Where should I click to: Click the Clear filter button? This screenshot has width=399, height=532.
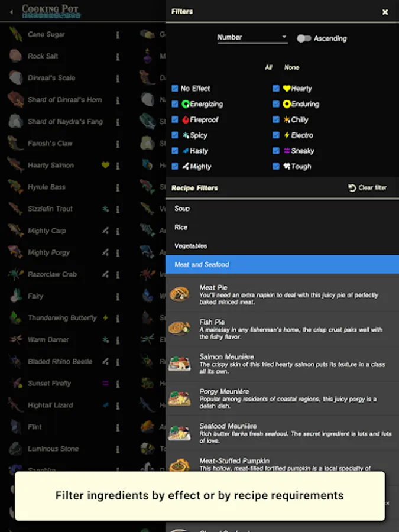click(367, 187)
